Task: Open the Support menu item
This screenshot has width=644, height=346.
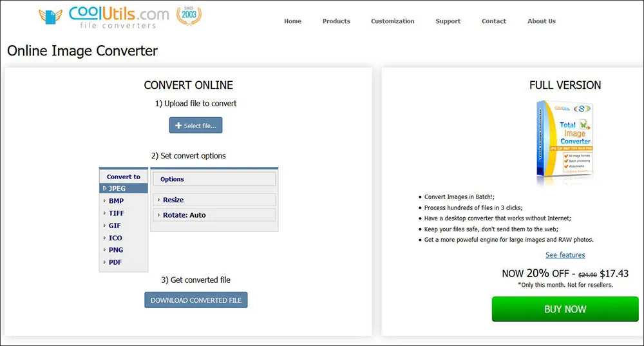Action: tap(448, 21)
